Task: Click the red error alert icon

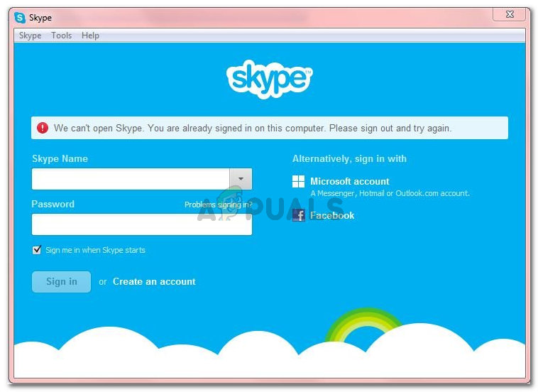Action: (x=43, y=128)
